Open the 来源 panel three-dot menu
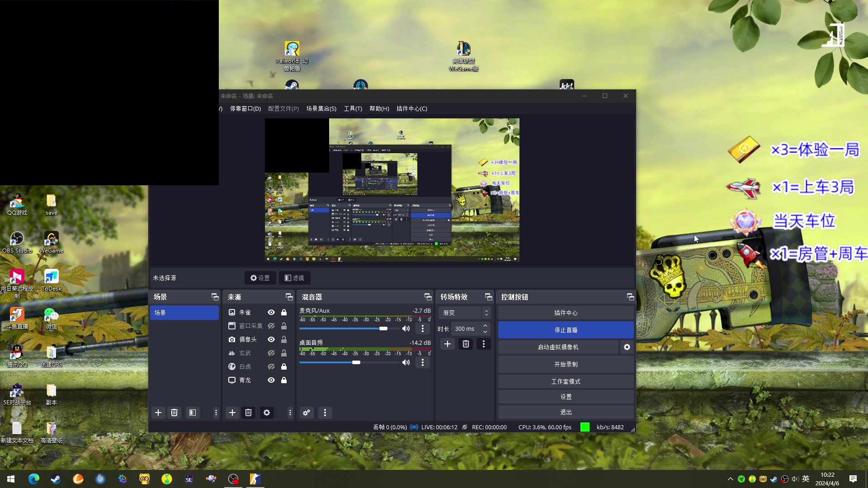This screenshot has height=488, width=868. click(x=290, y=413)
